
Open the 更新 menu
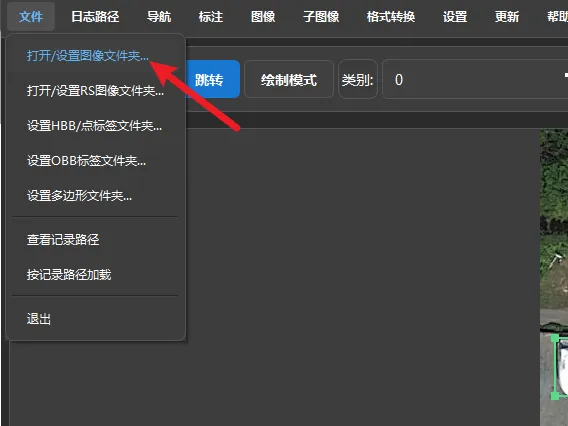pos(507,17)
